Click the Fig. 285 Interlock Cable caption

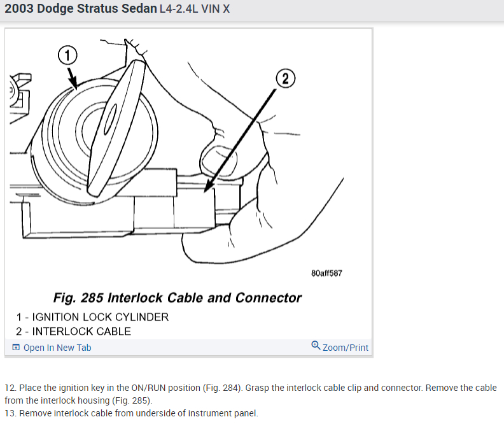click(178, 298)
